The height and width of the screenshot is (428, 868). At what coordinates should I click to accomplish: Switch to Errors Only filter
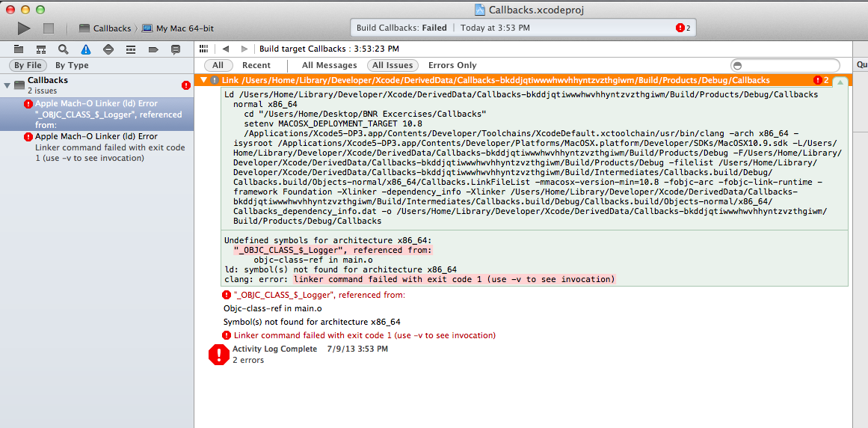coord(452,66)
